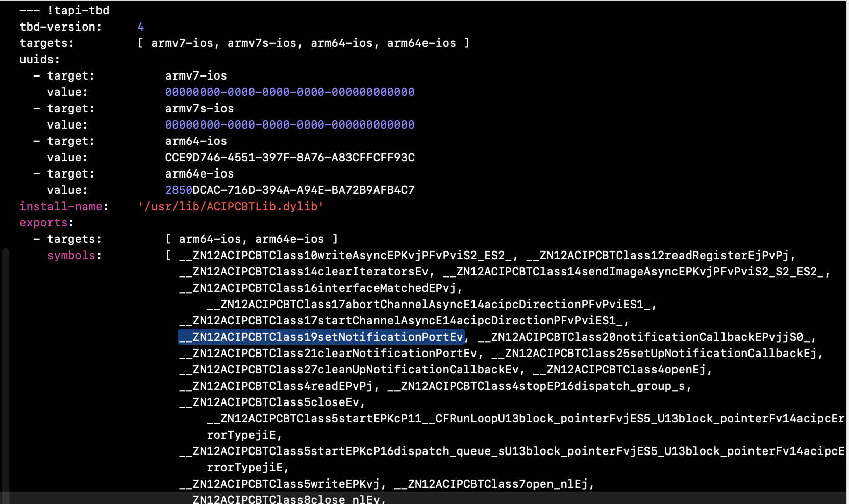Click the '/usr/lib/ACIPCBTLib.dylib' path string
This screenshot has width=849, height=504.
pos(231,206)
